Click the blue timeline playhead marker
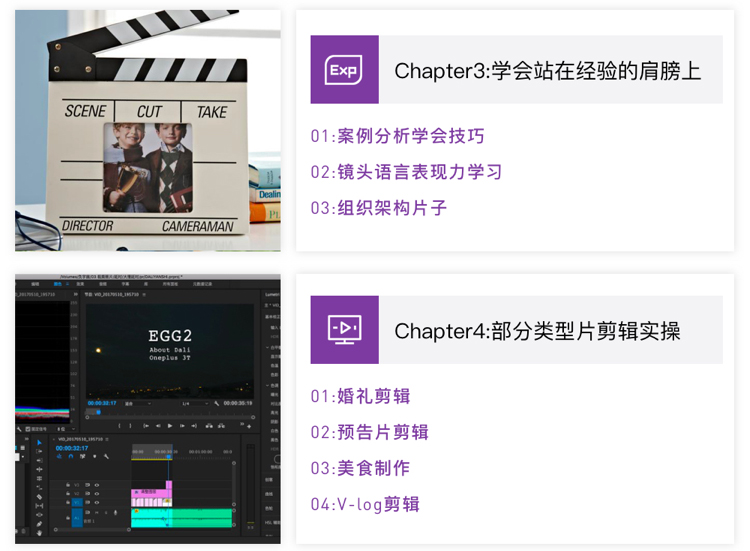 (168, 456)
